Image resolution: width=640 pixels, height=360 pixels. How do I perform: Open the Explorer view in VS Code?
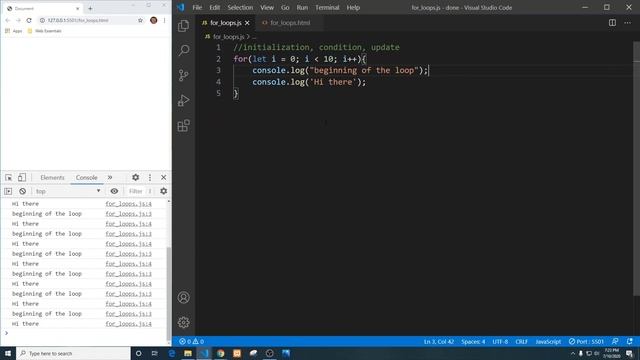pyautogui.click(x=184, y=26)
